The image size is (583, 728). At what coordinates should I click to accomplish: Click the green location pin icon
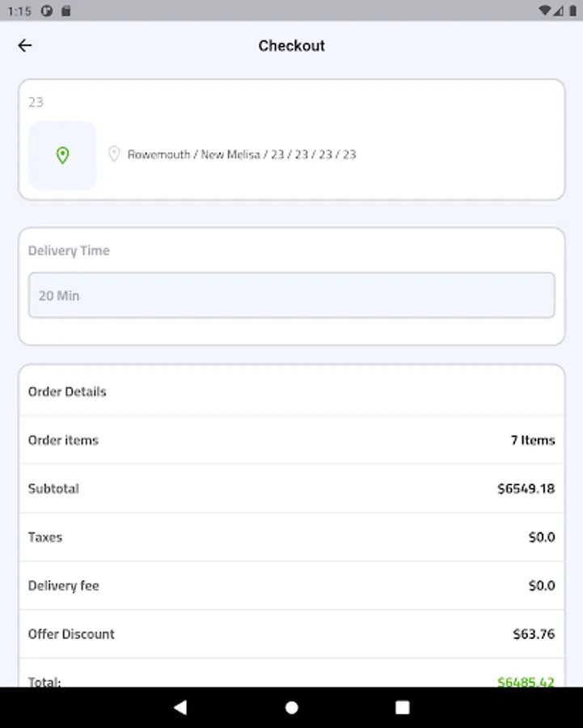tap(62, 155)
